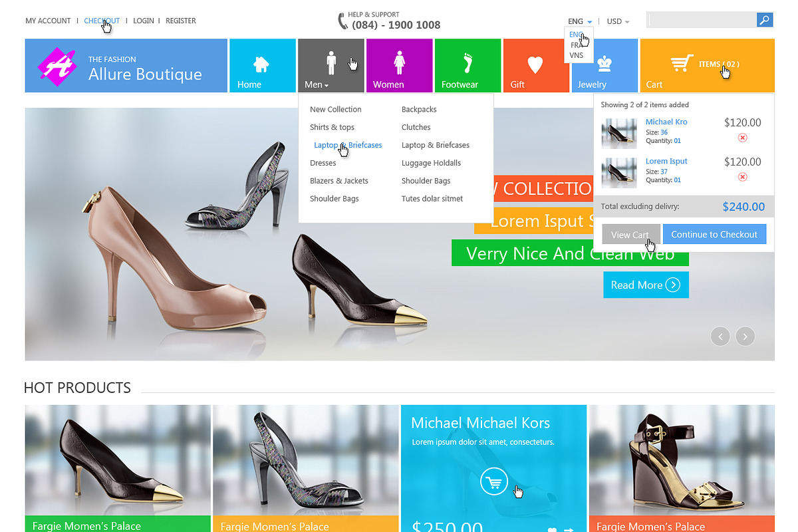Open Lorem Isput cart item link
Screen dimensions: 798x532
[666, 161]
